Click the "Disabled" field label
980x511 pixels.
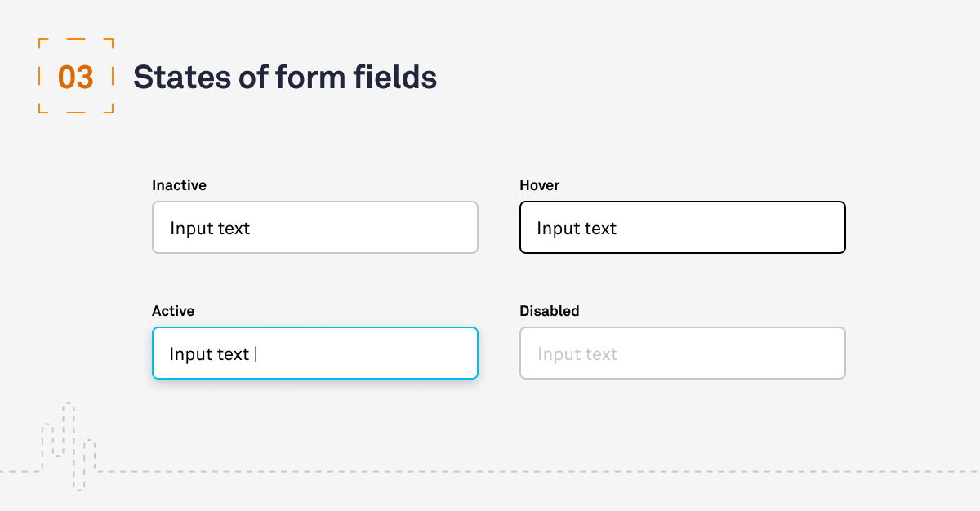[549, 311]
